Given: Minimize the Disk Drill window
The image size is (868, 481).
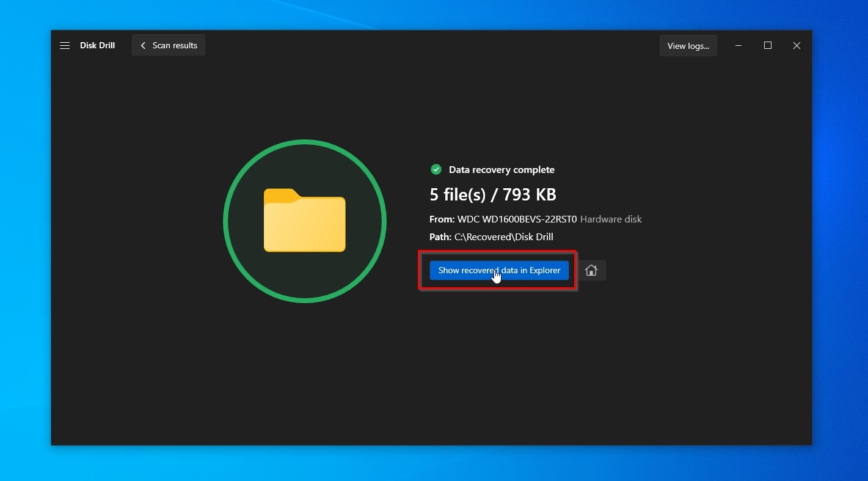Looking at the screenshot, I should click(739, 45).
